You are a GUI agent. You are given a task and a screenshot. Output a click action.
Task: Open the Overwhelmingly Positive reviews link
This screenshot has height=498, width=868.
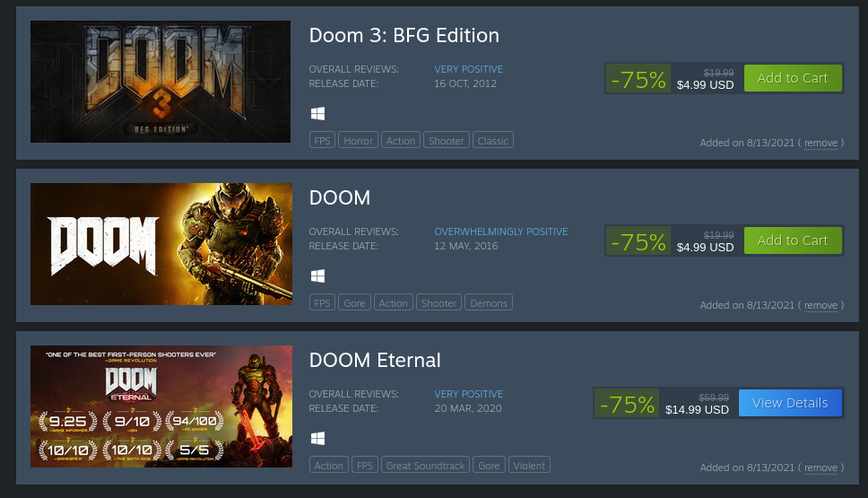[501, 232]
